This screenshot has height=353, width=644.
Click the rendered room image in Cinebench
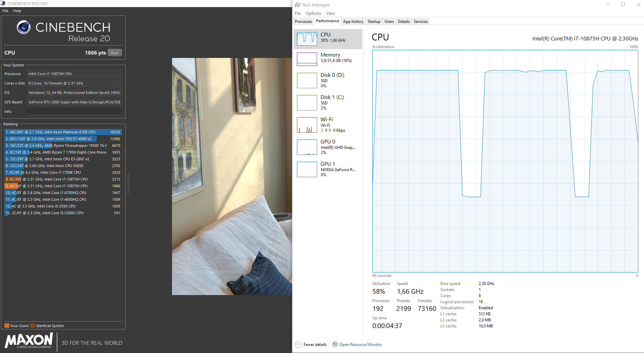pos(232,176)
